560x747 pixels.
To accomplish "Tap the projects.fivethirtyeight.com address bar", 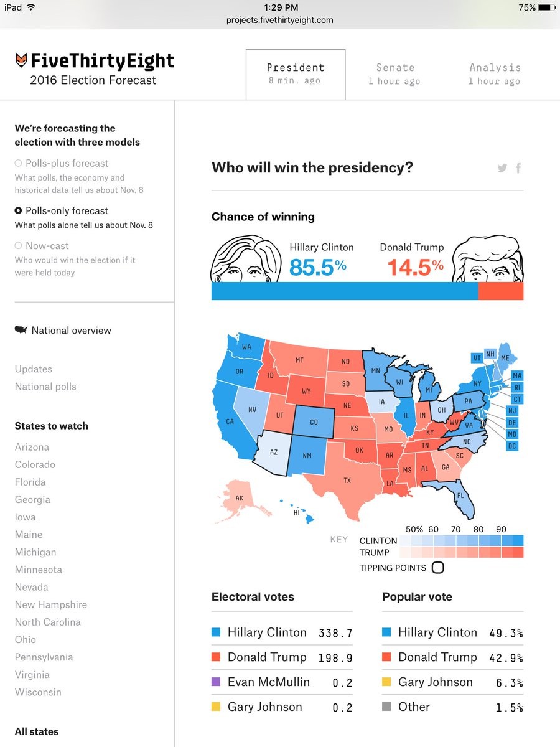I will (x=279, y=20).
